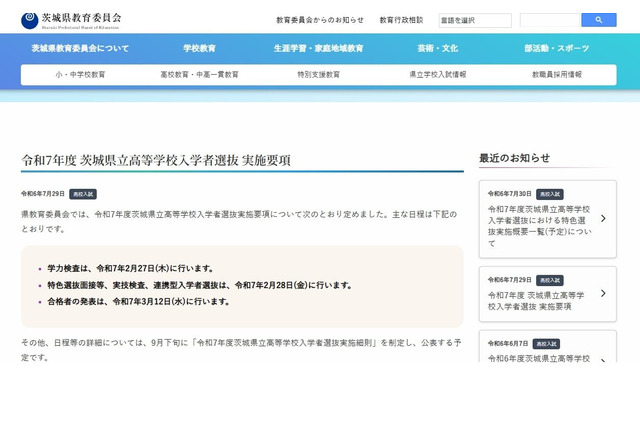This screenshot has height=426, width=640.
Task: Click 高校入試 tag on sidebar 7月29日 card
Action: tap(550, 280)
